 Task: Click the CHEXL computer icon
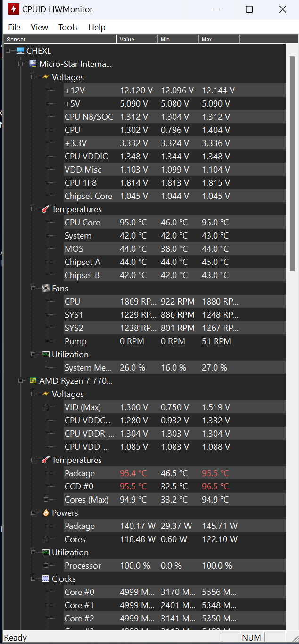pyautogui.click(x=20, y=50)
